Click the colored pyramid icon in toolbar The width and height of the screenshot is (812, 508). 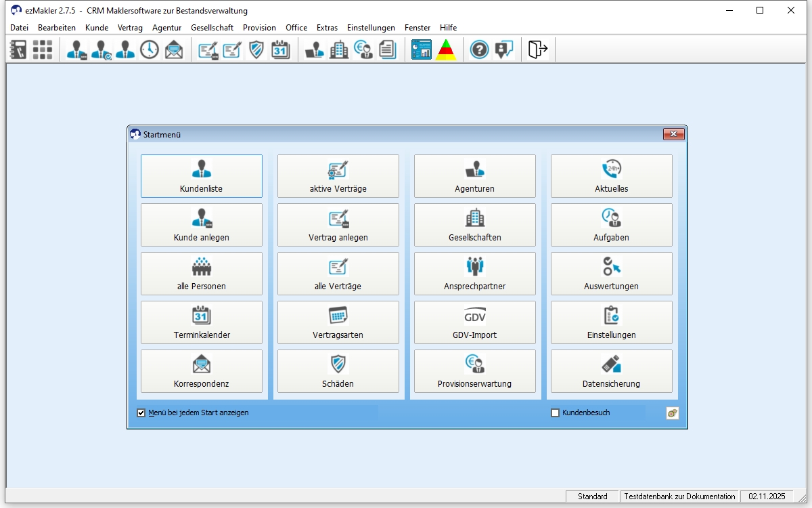click(x=445, y=49)
